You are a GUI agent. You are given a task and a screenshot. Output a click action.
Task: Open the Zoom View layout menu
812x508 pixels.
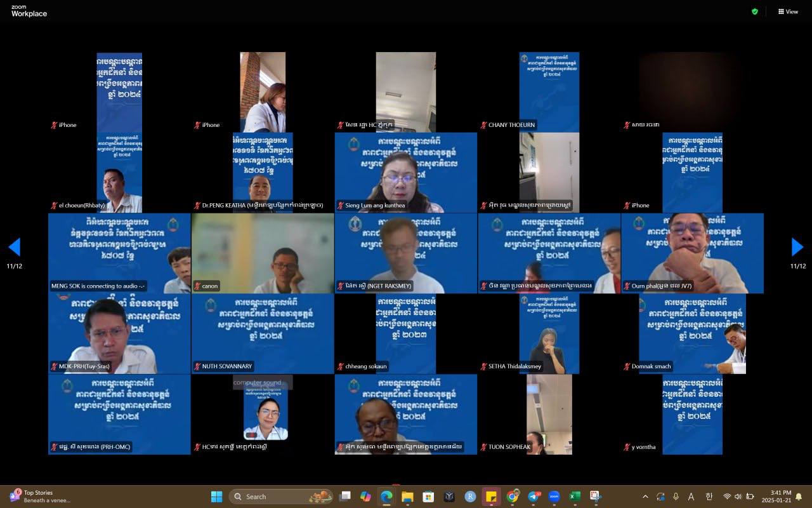(x=788, y=11)
